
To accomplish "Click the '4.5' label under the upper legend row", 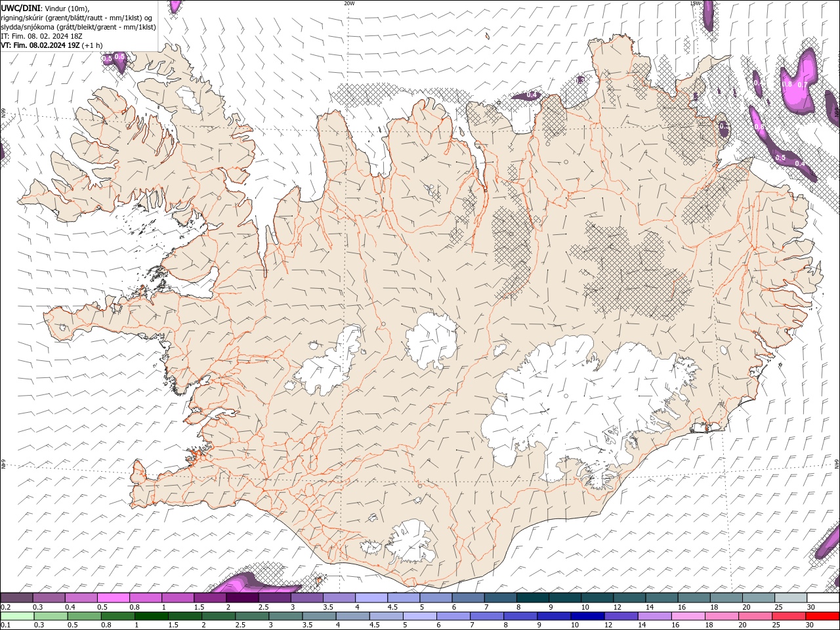I will coord(392,607).
